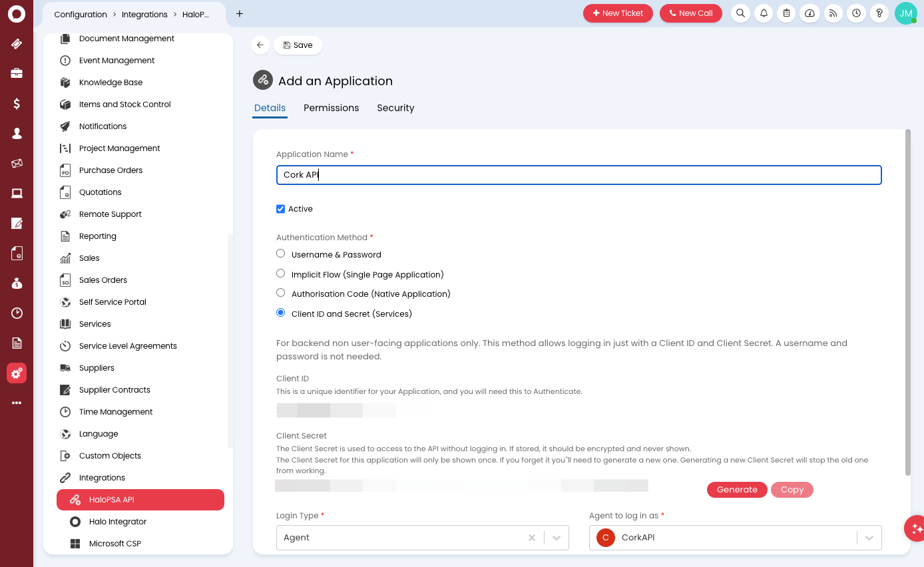Open the envelope icon in left rail

coord(17,163)
